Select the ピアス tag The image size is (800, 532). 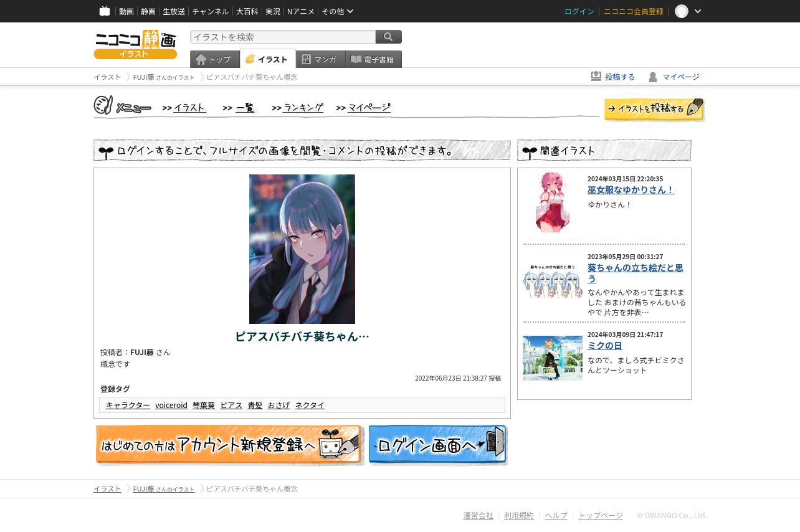coord(231,405)
